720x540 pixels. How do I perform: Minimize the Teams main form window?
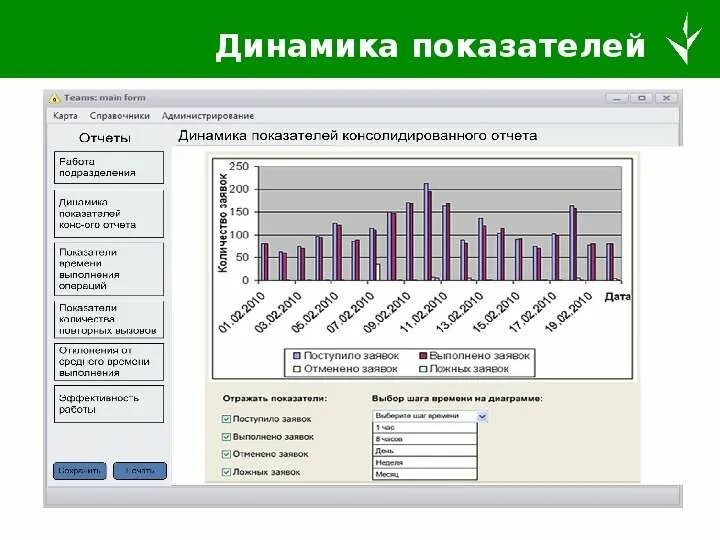[617, 98]
